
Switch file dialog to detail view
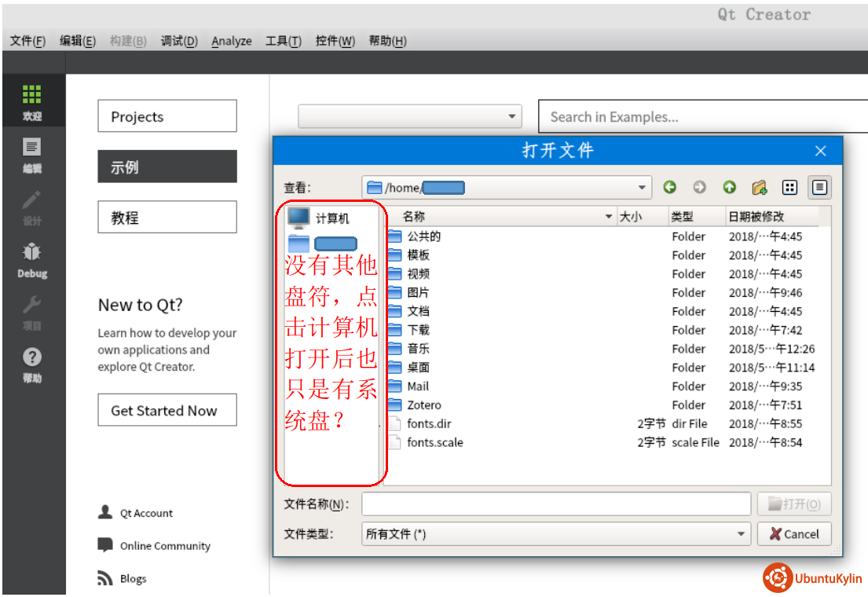click(820, 187)
